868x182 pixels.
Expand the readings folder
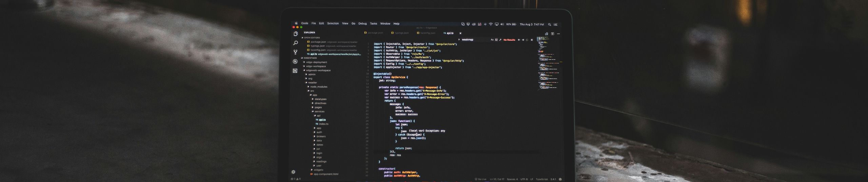315,161
